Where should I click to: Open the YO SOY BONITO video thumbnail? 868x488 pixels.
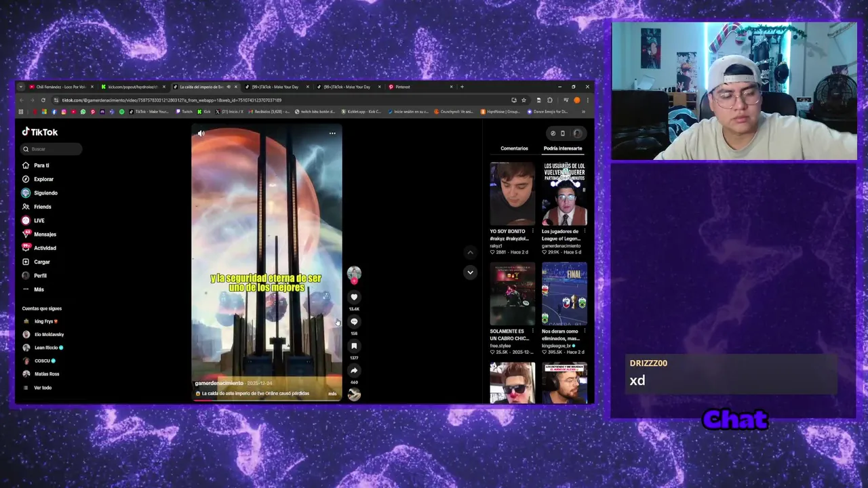513,194
